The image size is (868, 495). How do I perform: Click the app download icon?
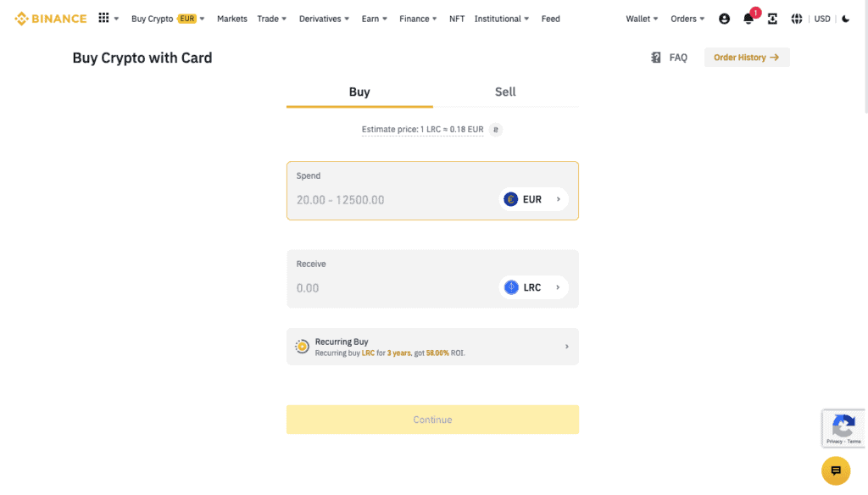[772, 19]
